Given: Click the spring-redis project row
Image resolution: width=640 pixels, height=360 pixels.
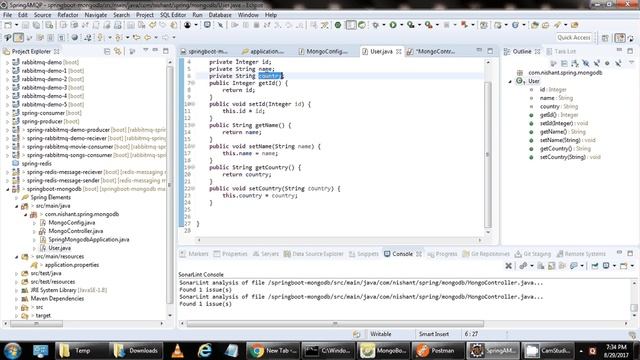Looking at the screenshot, I should (x=36, y=164).
